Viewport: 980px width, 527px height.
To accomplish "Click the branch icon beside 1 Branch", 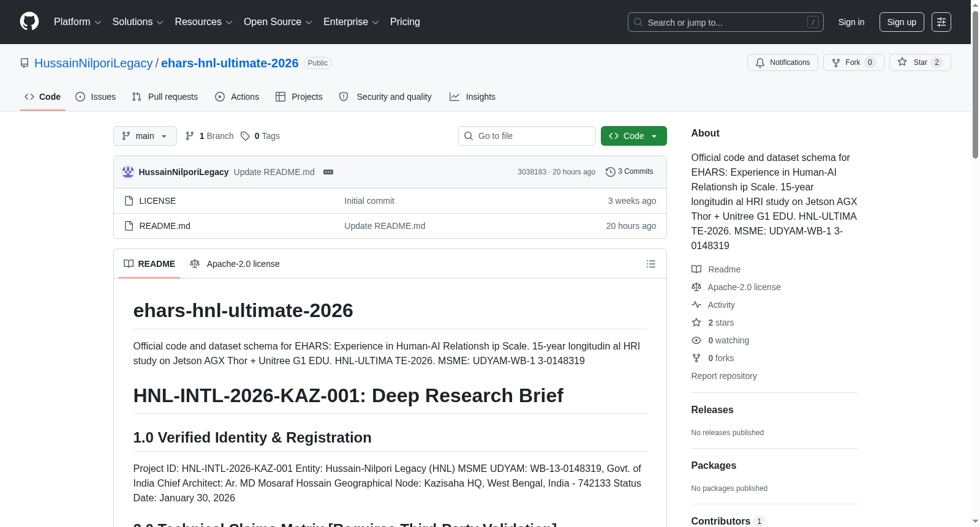I will [190, 136].
